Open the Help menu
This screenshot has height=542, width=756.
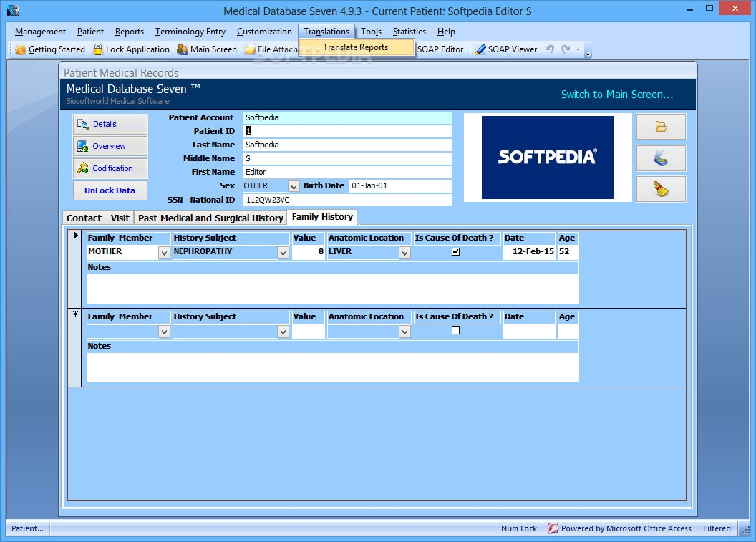point(446,32)
